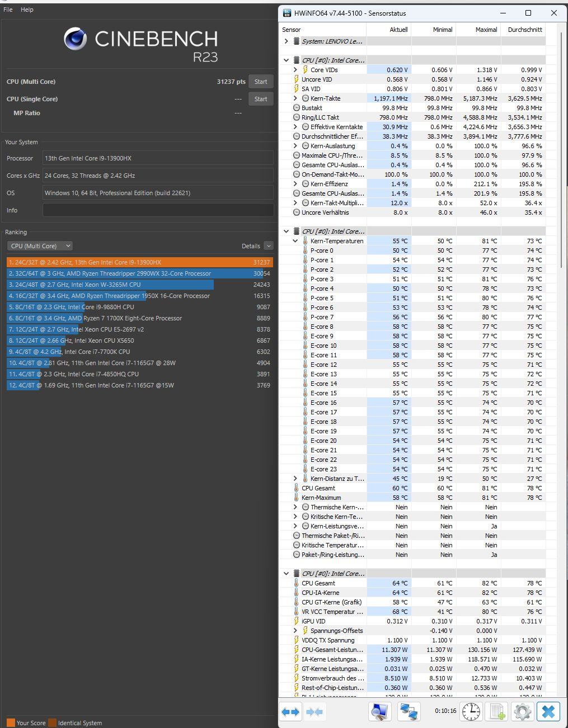Click the Cinebench sphere logo

tap(75, 39)
